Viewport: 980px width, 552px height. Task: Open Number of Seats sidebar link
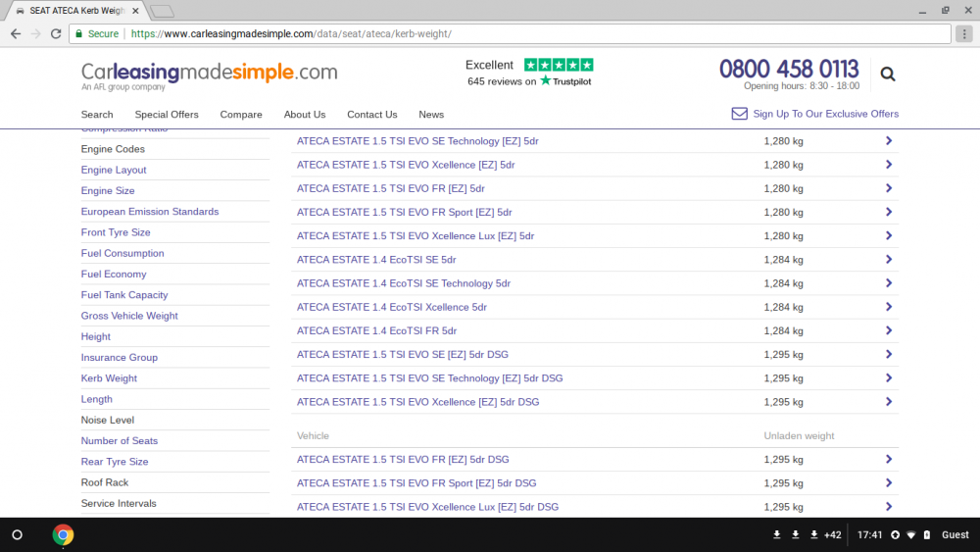120,441
